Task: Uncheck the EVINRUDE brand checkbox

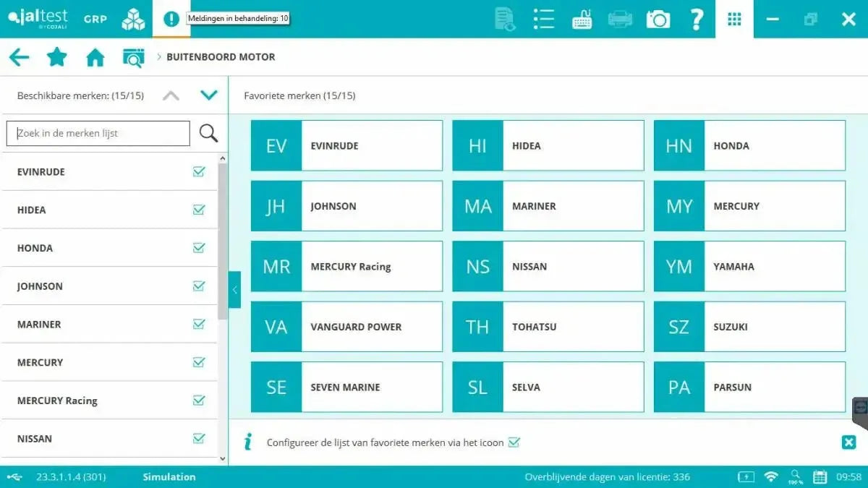Action: pos(199,171)
